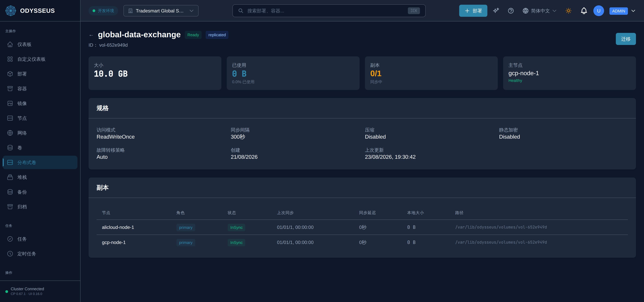Image resolution: width=644 pixels, height=302 pixels.
Task: Click the ⌘K shortcut hint
Action: pyautogui.click(x=414, y=11)
